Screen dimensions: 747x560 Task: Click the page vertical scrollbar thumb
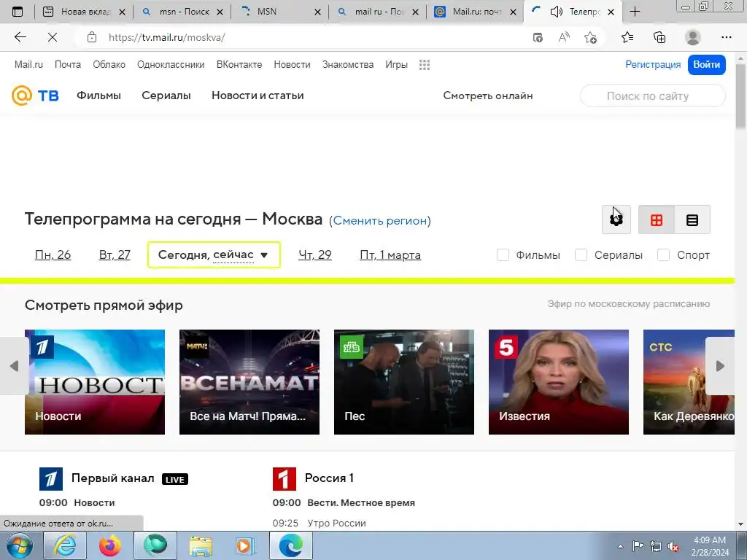741,96
